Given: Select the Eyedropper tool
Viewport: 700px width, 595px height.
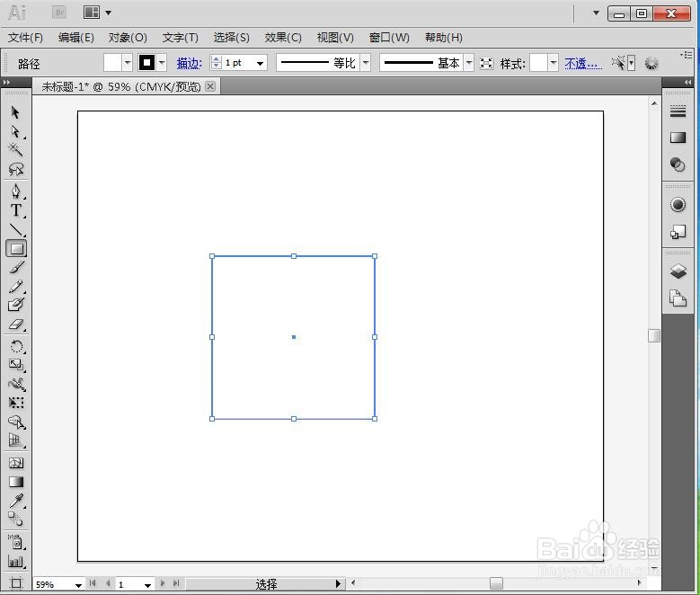Looking at the screenshot, I should pyautogui.click(x=15, y=501).
